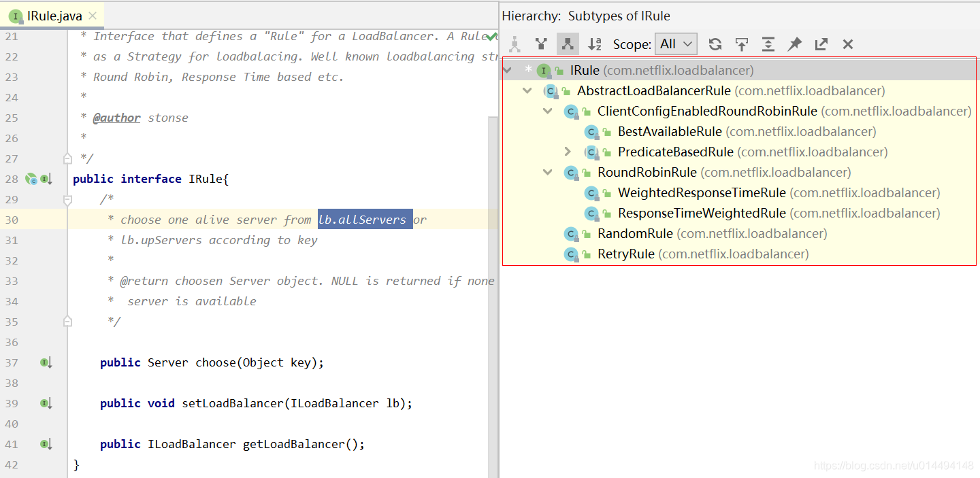Click the green inspection checkmark in editor
Screen dimensions: 980x478
[491, 36]
